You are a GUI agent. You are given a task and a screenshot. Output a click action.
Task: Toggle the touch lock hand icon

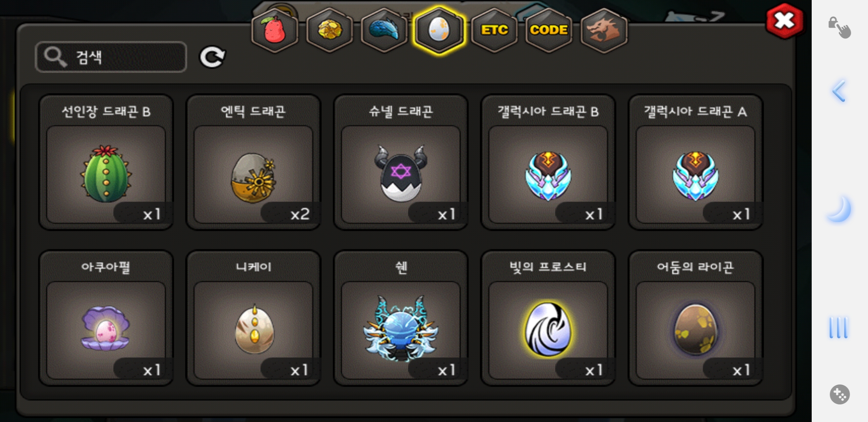pyautogui.click(x=839, y=27)
